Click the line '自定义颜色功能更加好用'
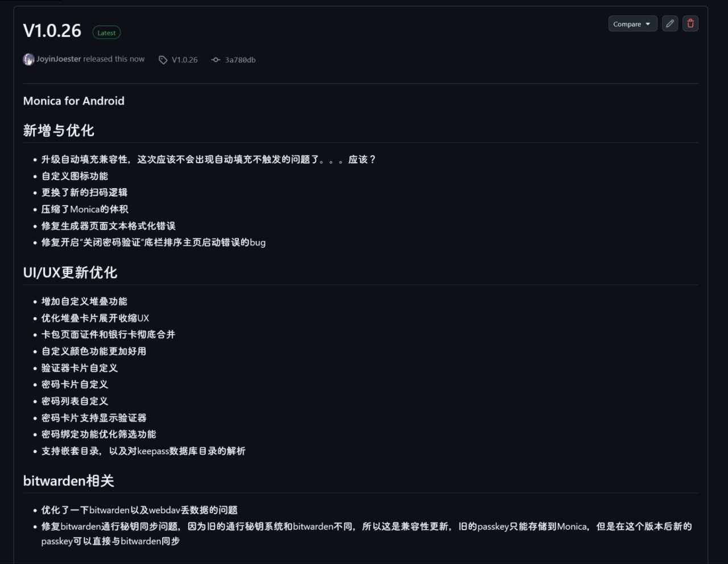Image resolution: width=728 pixels, height=564 pixels. tap(94, 351)
